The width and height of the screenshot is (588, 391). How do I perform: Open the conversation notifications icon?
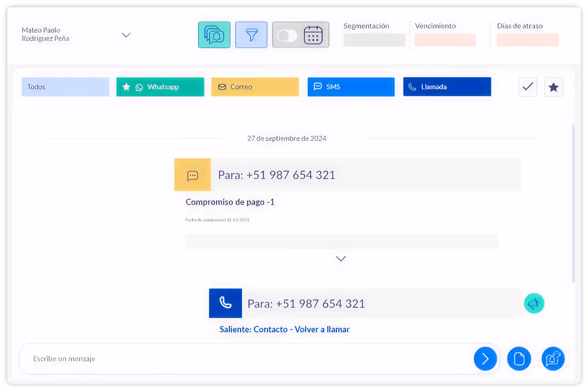point(214,35)
